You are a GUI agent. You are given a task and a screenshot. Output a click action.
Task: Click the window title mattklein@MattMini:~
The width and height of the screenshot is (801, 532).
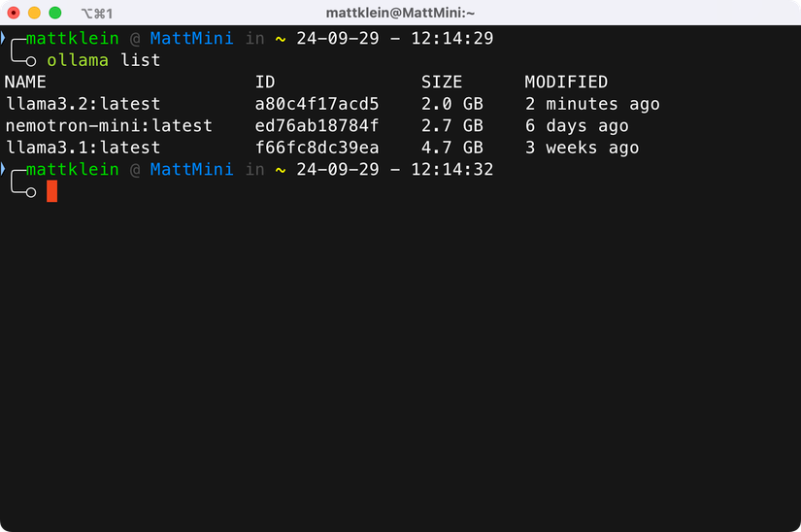click(400, 13)
